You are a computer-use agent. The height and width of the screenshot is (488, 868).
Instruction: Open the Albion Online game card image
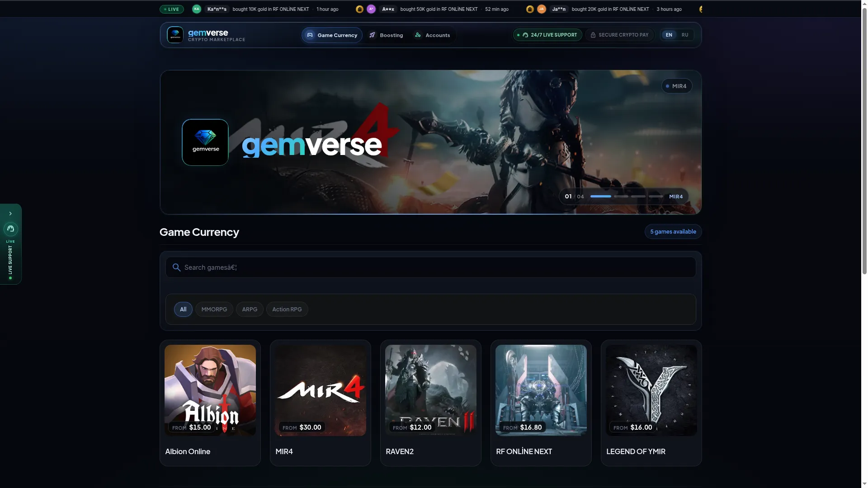pyautogui.click(x=210, y=390)
